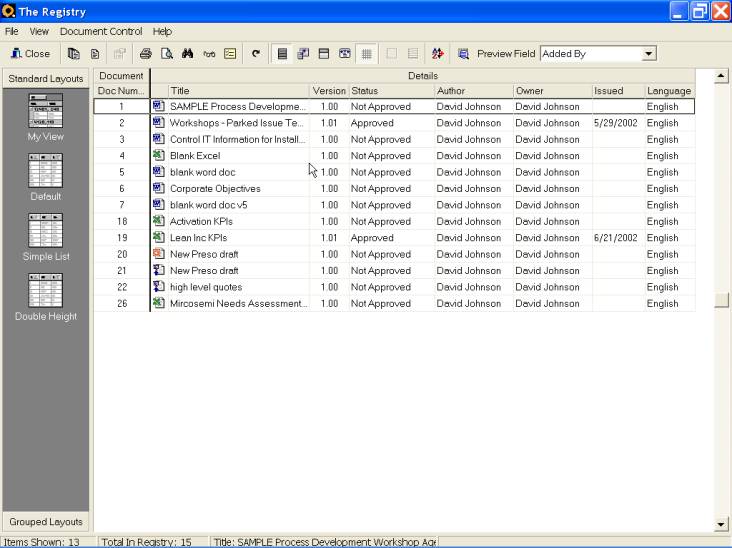Click issued date 6/21/2002
This screenshot has width=732, height=548.
(x=615, y=238)
